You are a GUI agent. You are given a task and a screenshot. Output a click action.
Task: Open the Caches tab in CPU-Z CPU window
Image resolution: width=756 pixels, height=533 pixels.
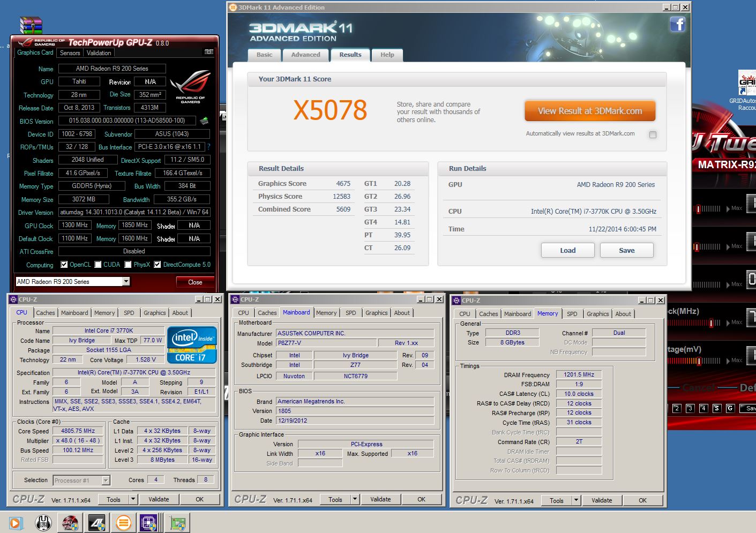coord(46,313)
